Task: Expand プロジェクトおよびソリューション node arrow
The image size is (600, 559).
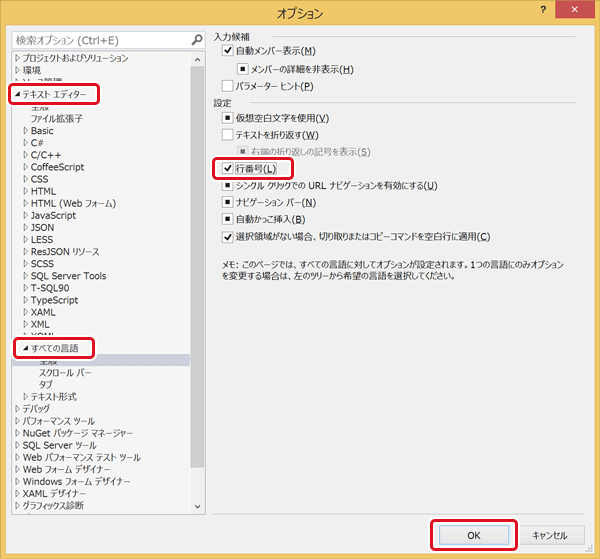Action: (x=17, y=58)
